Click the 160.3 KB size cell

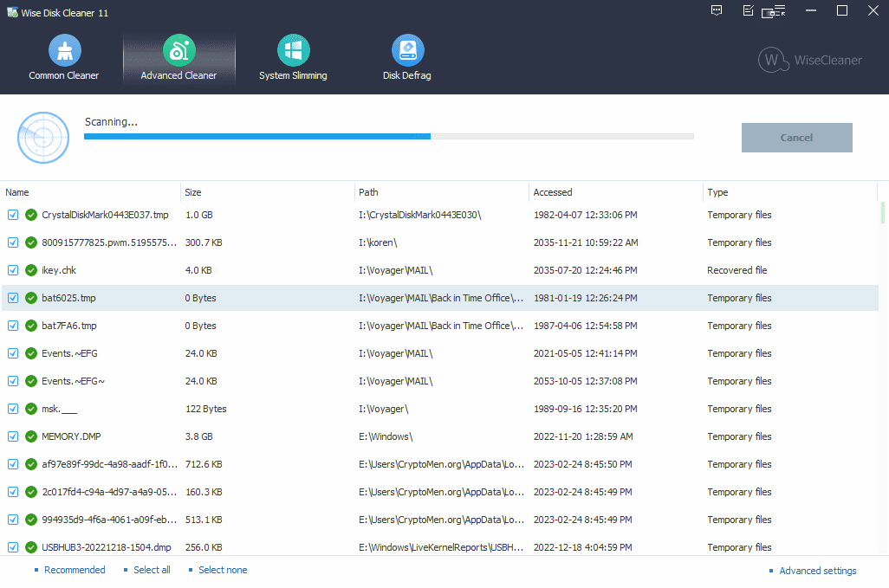point(204,492)
